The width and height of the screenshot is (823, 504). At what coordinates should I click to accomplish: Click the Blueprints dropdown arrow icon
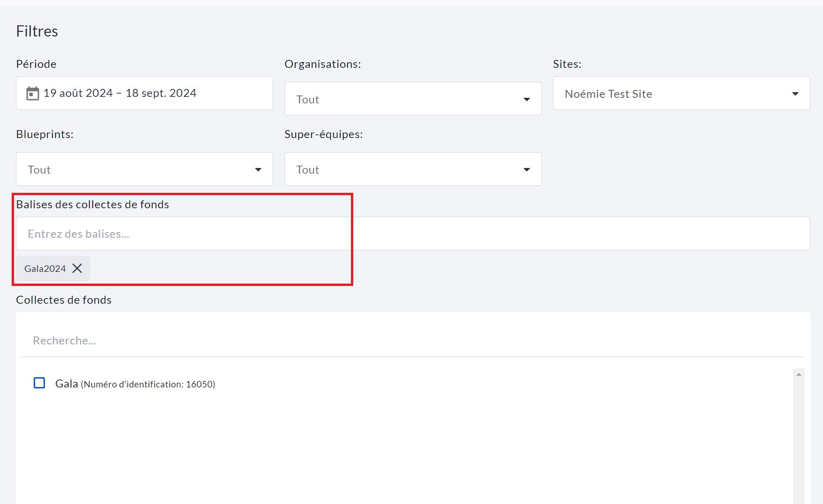pos(258,169)
